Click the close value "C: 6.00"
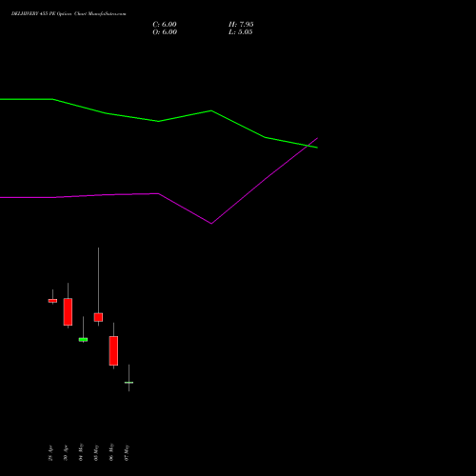 pyautogui.click(x=165, y=25)
